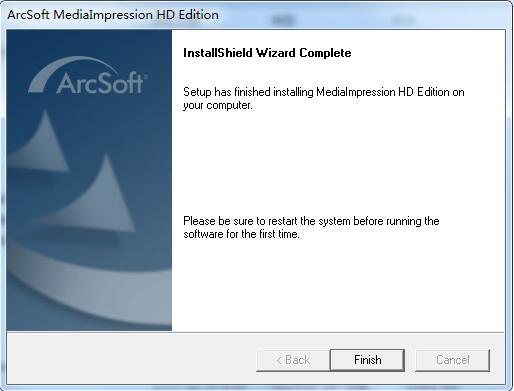The width and height of the screenshot is (514, 391).
Task: Click the ArcSoft logo wordmark
Action: coord(100,83)
